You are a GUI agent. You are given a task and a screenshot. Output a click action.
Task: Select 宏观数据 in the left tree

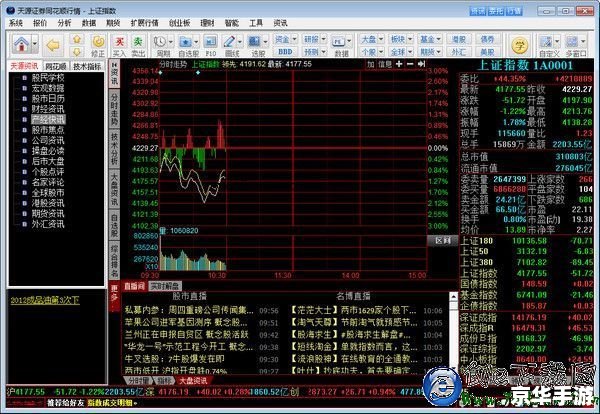point(48,88)
